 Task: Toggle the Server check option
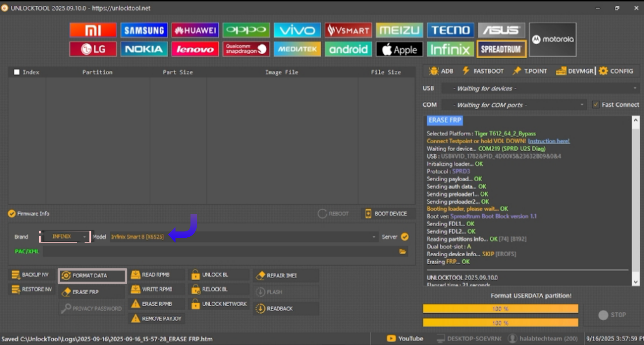(x=405, y=237)
